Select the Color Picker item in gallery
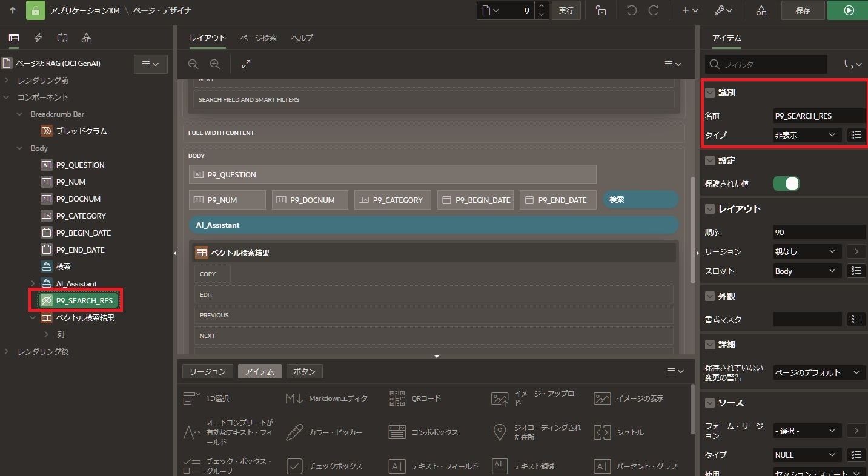 click(325, 432)
